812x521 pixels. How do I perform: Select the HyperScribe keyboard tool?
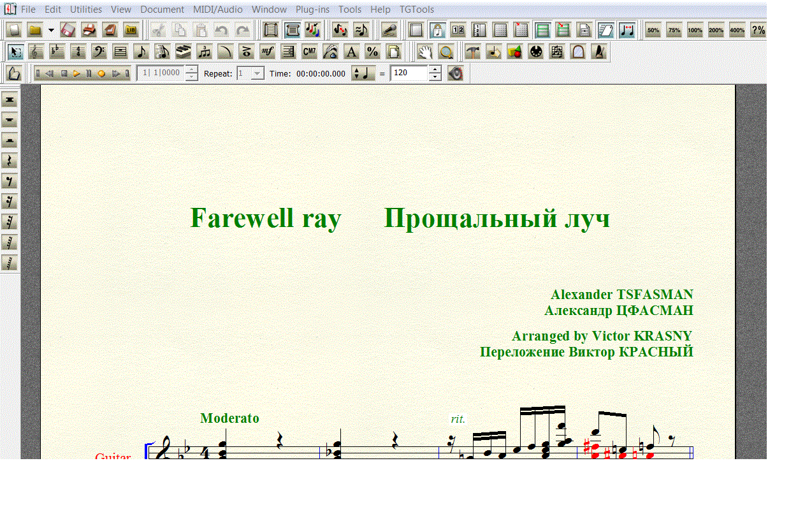pos(183,52)
